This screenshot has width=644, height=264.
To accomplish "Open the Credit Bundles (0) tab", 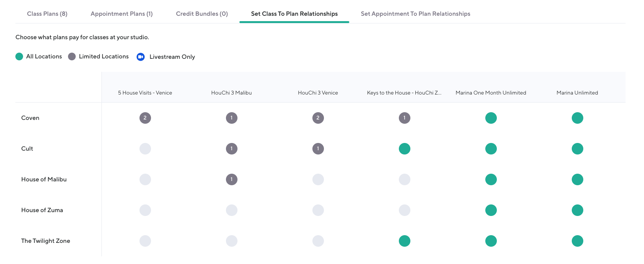I will [202, 14].
